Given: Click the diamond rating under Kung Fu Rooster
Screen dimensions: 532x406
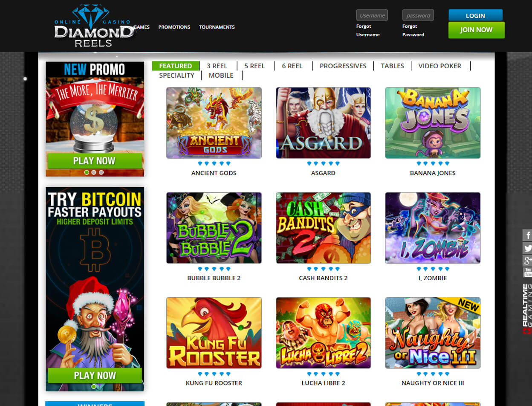Looking at the screenshot, I should (x=214, y=374).
